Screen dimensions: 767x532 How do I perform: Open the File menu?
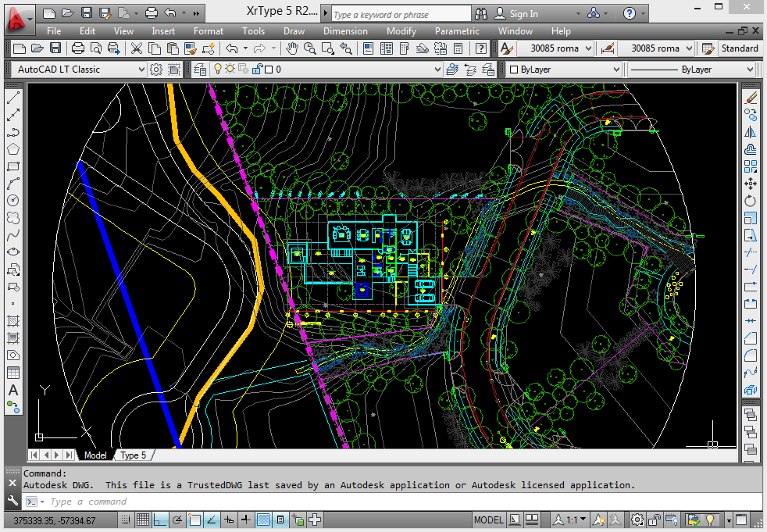click(x=54, y=30)
